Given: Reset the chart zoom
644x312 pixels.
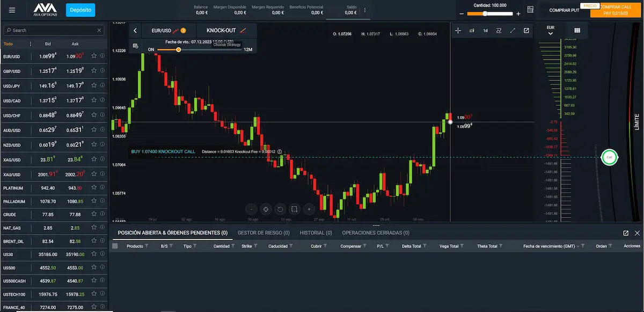Looking at the screenshot, I should (280, 209).
